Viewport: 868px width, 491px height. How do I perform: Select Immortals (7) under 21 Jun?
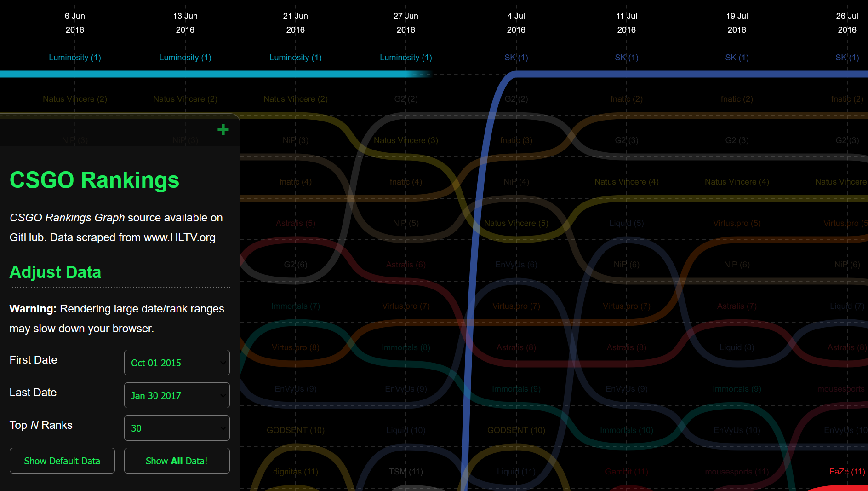click(x=296, y=306)
